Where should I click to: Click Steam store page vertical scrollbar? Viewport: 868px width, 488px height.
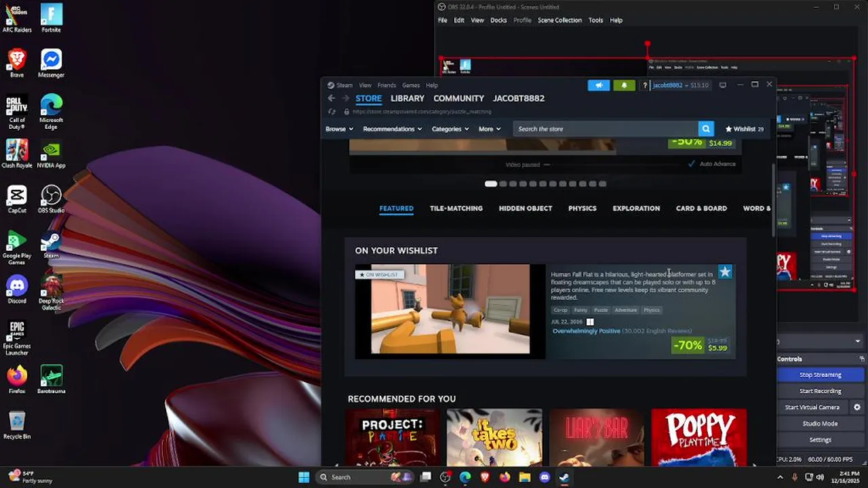click(772, 200)
